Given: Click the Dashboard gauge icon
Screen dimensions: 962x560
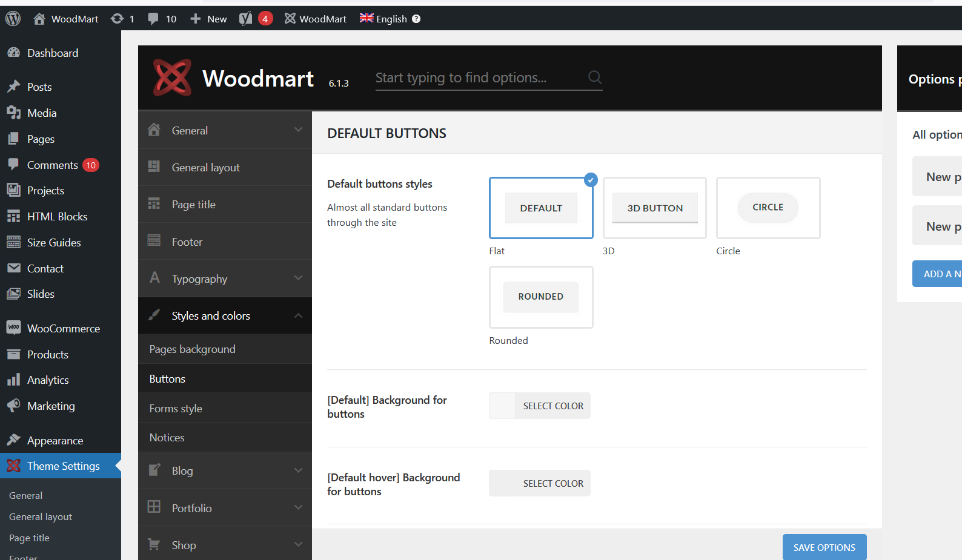Looking at the screenshot, I should click(x=13, y=53).
